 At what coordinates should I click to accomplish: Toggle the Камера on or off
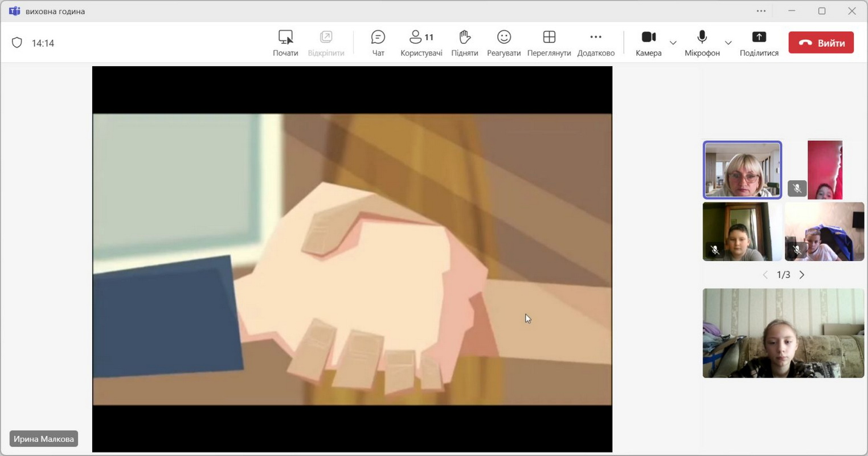click(648, 38)
